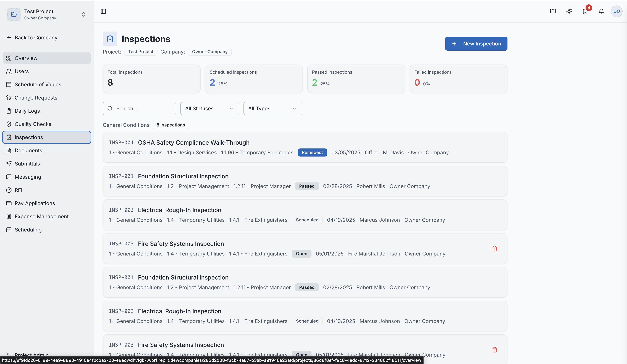Open tasks clipboard icon with badge 4
Screen dimensions: 627x364
point(585,11)
